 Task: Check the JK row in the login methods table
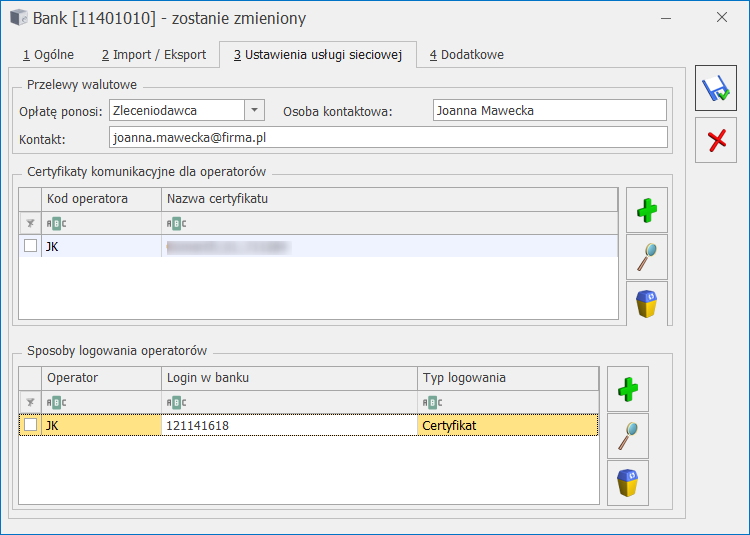30,425
